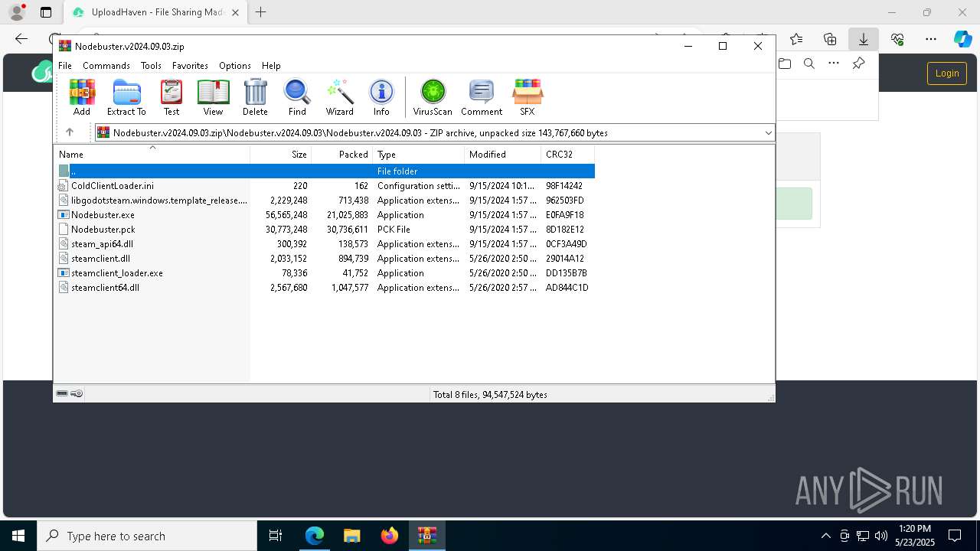Click packed size 30,736,611 cell
Image resolution: width=980 pixels, height=551 pixels.
pyautogui.click(x=348, y=230)
